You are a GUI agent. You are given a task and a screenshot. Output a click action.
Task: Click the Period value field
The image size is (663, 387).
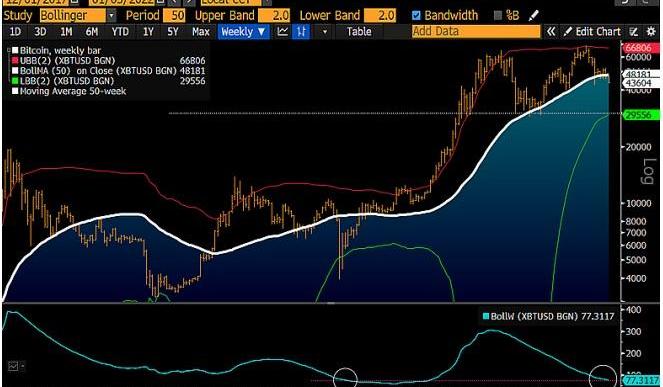[x=174, y=16]
